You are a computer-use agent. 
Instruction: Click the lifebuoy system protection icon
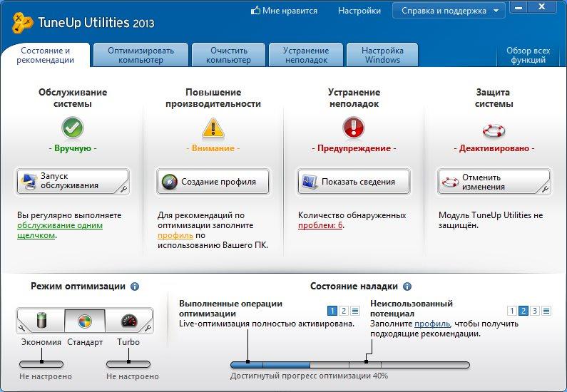point(494,130)
